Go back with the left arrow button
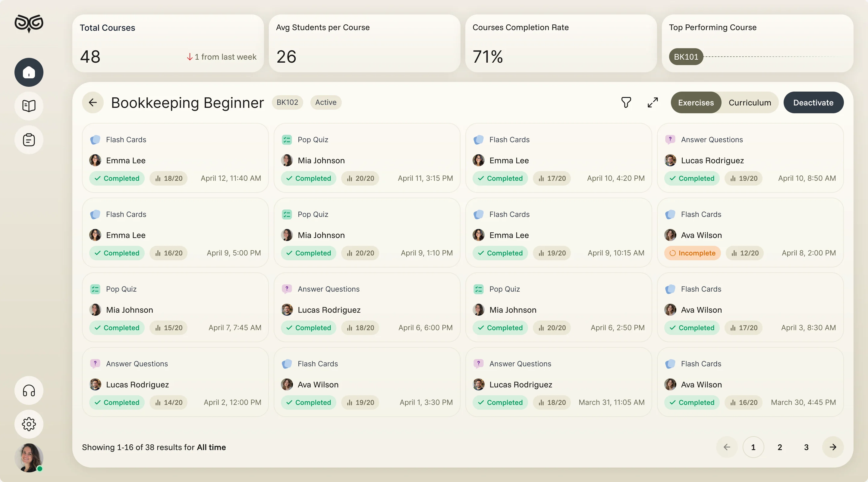868x482 pixels. [x=93, y=102]
